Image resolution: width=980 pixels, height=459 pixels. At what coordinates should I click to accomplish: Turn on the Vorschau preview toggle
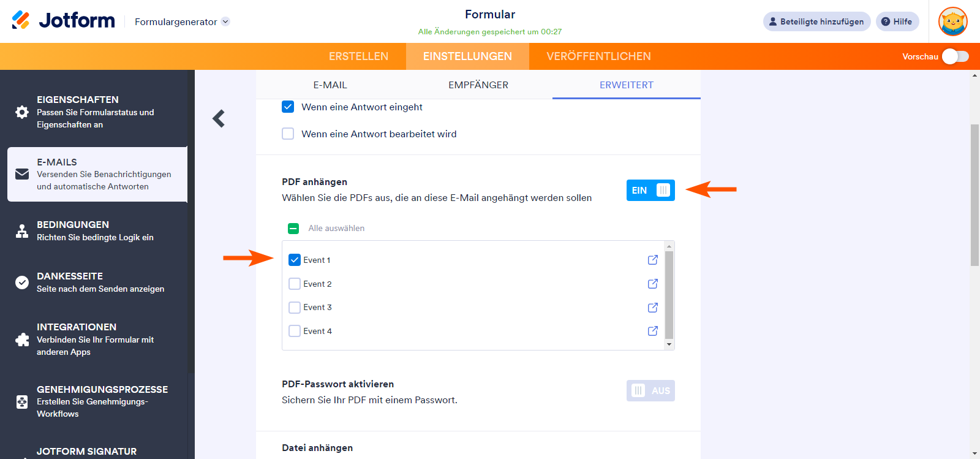955,56
